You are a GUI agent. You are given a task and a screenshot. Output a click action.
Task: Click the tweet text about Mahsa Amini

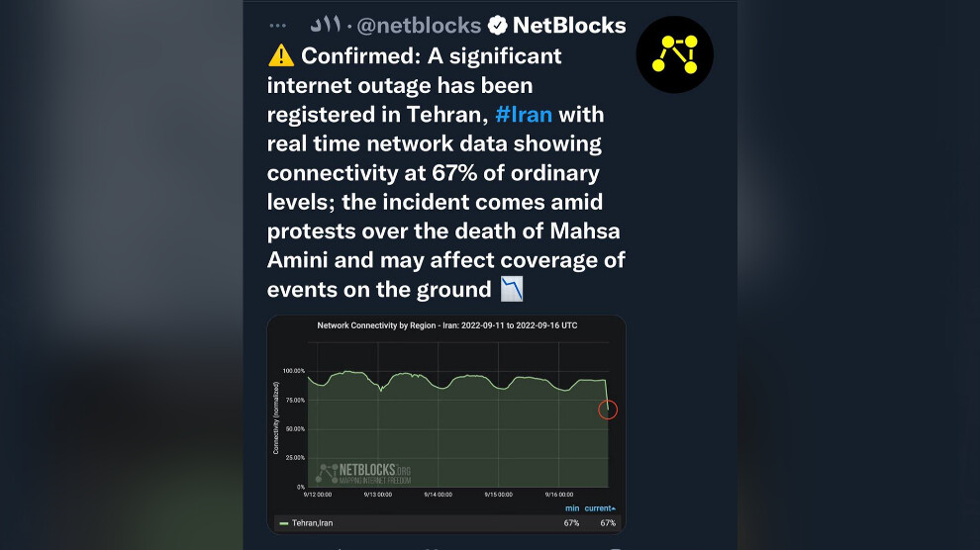click(445, 231)
